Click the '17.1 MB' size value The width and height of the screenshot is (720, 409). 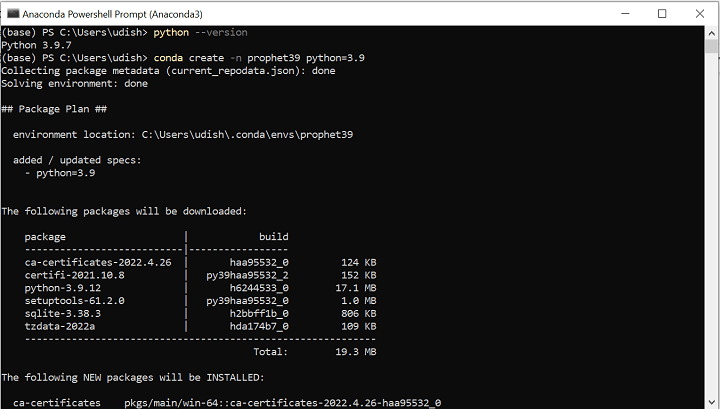tap(356, 288)
